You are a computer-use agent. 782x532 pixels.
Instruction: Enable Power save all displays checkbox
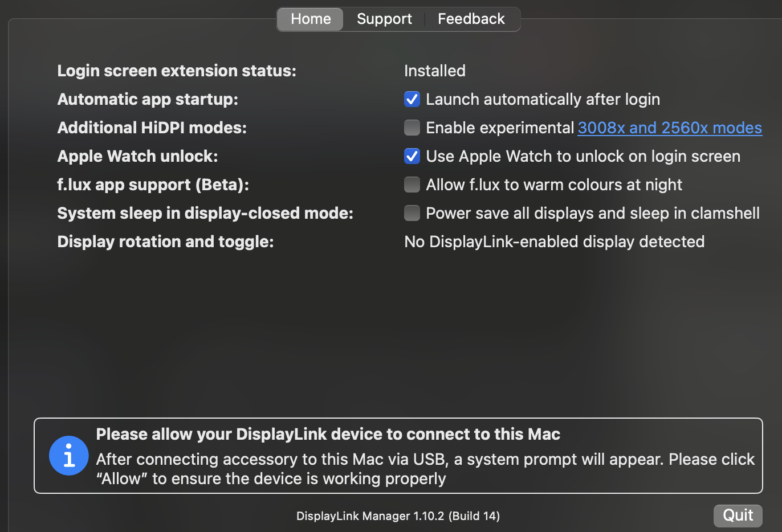tap(412, 213)
